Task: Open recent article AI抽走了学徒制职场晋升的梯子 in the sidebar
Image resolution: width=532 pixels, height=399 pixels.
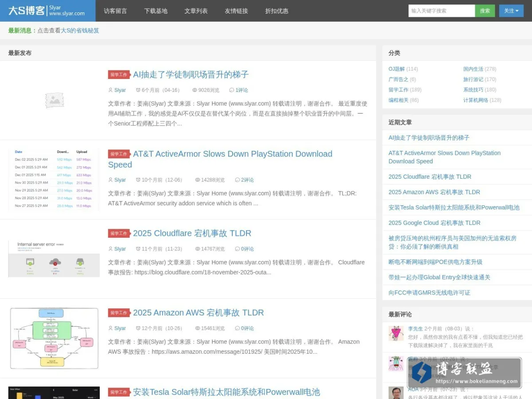Action: point(429,137)
